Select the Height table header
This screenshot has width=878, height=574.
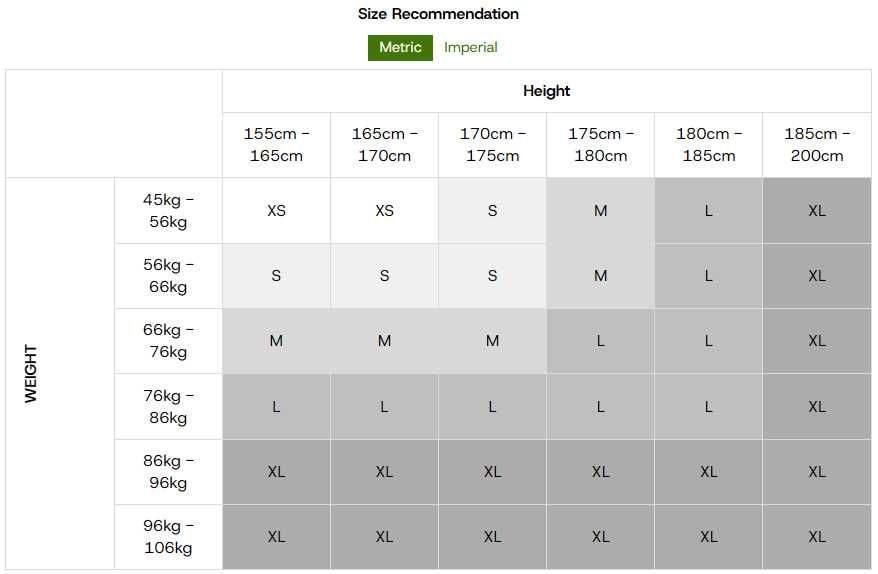click(x=546, y=91)
